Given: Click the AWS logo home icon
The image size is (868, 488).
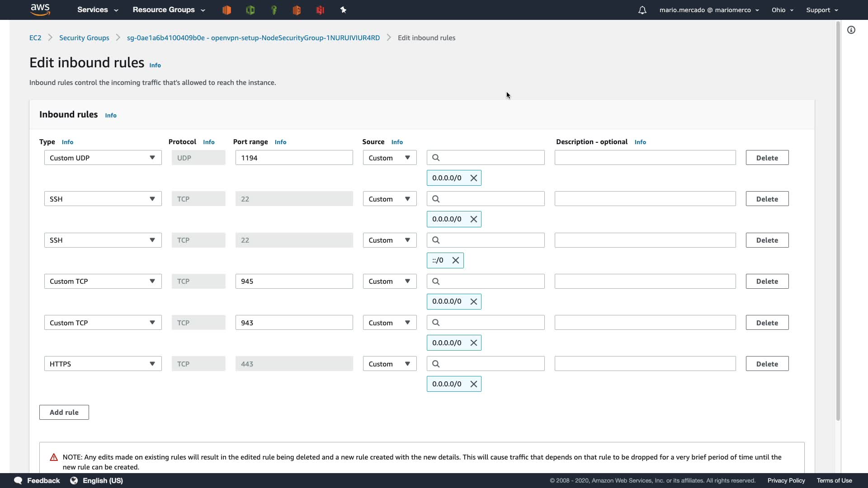Looking at the screenshot, I should (x=40, y=9).
